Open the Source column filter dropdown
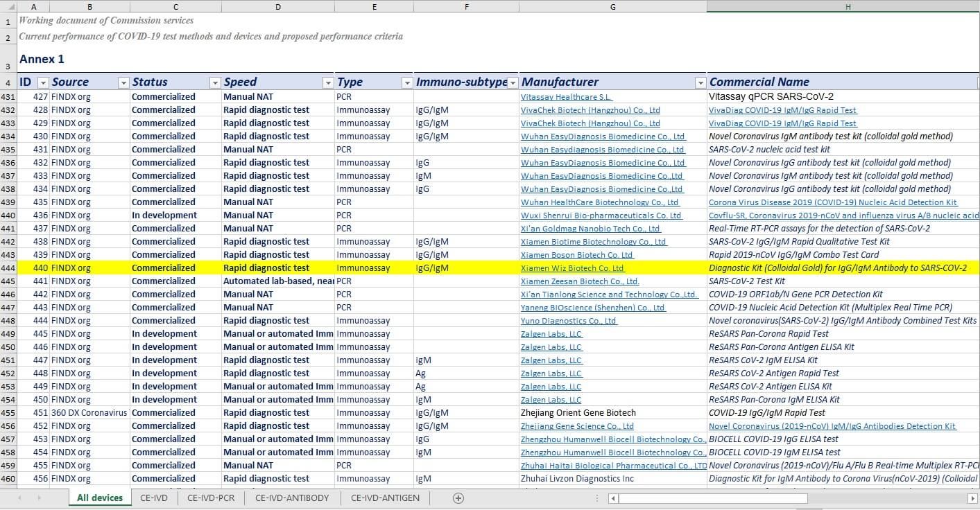 tap(123, 82)
